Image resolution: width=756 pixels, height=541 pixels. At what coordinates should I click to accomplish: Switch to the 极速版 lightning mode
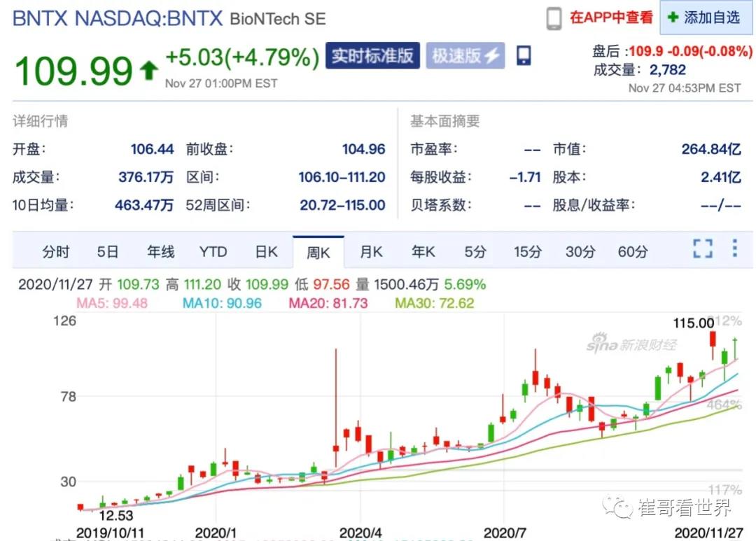[x=465, y=56]
